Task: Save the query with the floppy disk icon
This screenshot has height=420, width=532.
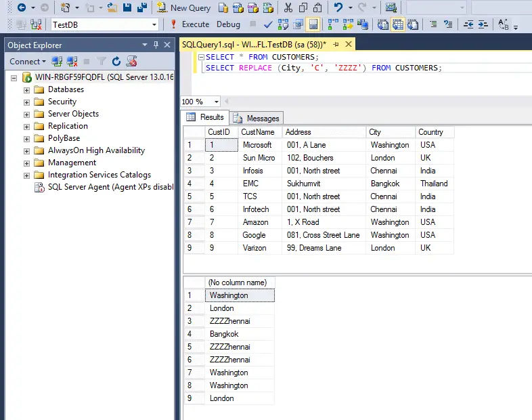Action: [x=127, y=7]
